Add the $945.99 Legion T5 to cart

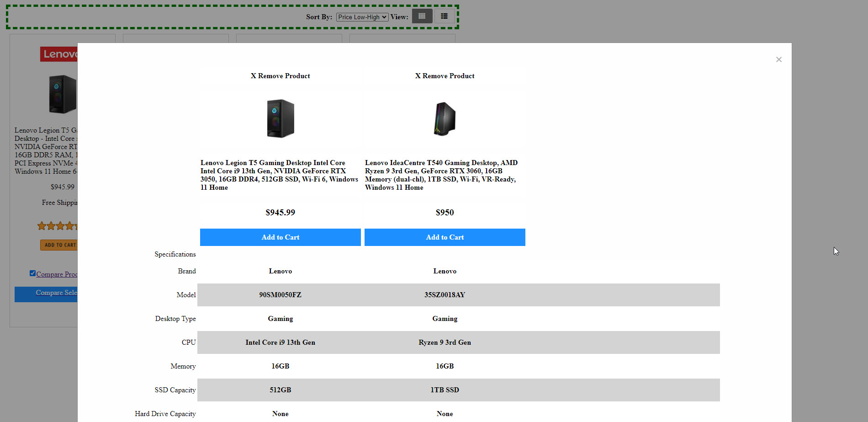pyautogui.click(x=280, y=237)
